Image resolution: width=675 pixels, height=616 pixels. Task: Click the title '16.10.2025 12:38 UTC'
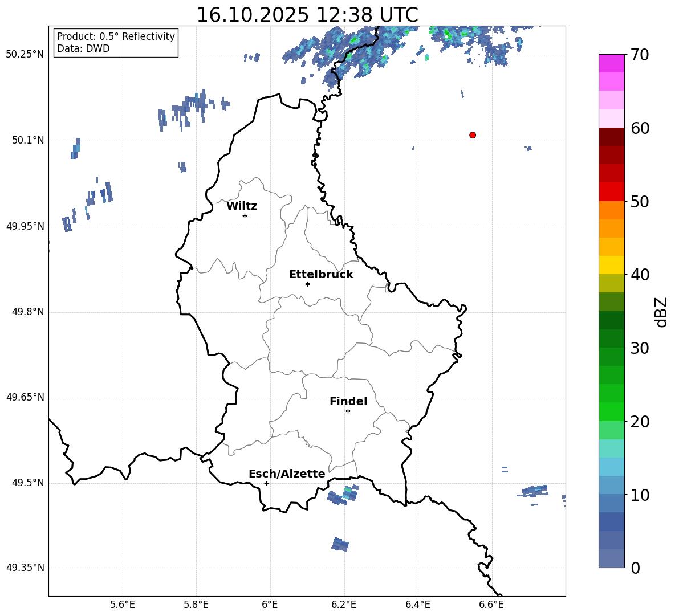(x=307, y=15)
